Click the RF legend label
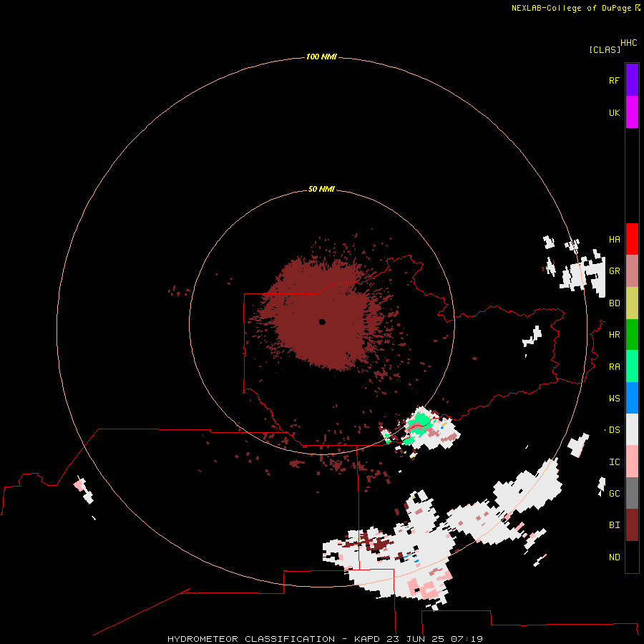The width and height of the screenshot is (644, 644). pyautogui.click(x=614, y=80)
